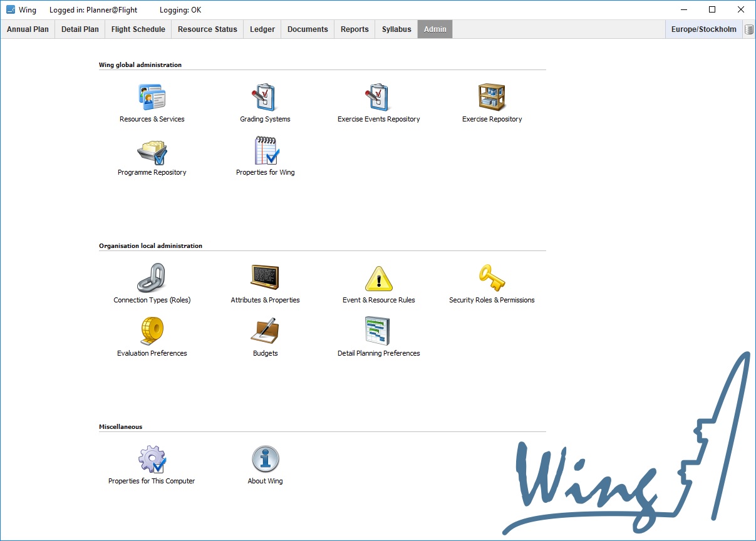Click the 'Miscellaneous' section heading
This screenshot has height=541, width=756.
(121, 426)
